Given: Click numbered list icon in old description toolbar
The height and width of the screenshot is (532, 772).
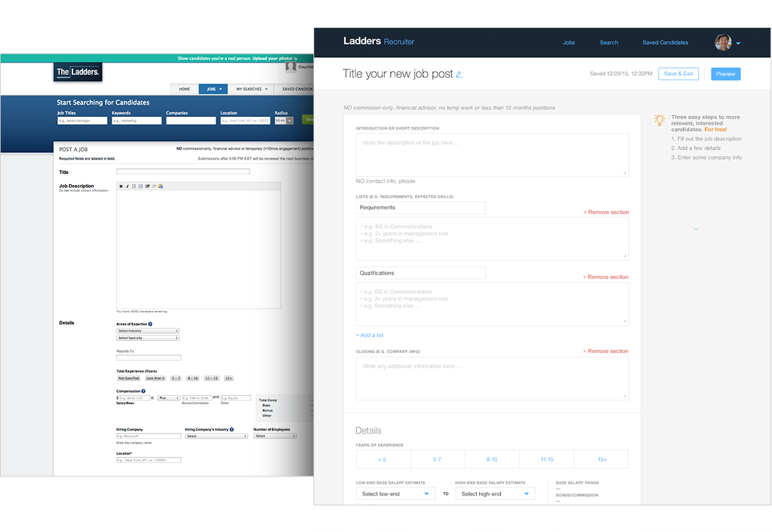Looking at the screenshot, I should pos(141,186).
